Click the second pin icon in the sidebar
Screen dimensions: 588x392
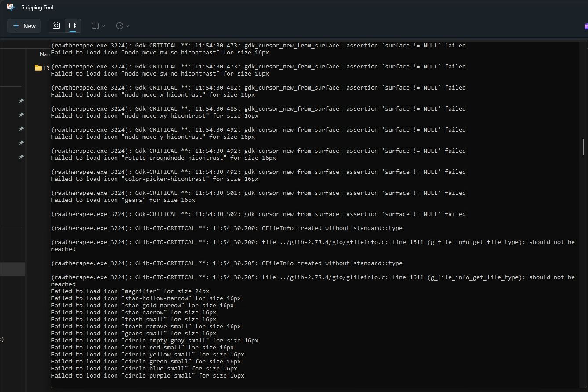(x=21, y=115)
